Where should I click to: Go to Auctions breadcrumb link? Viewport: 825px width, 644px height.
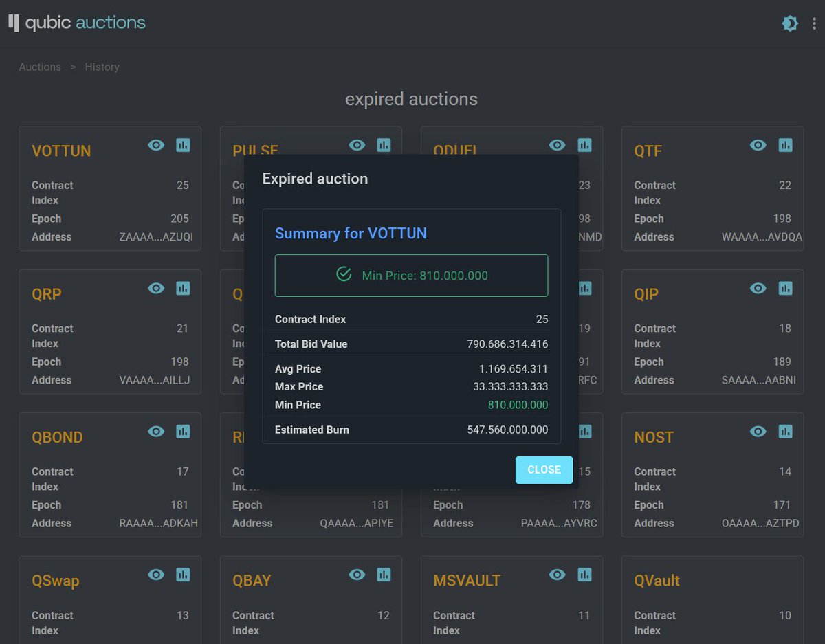(x=40, y=67)
